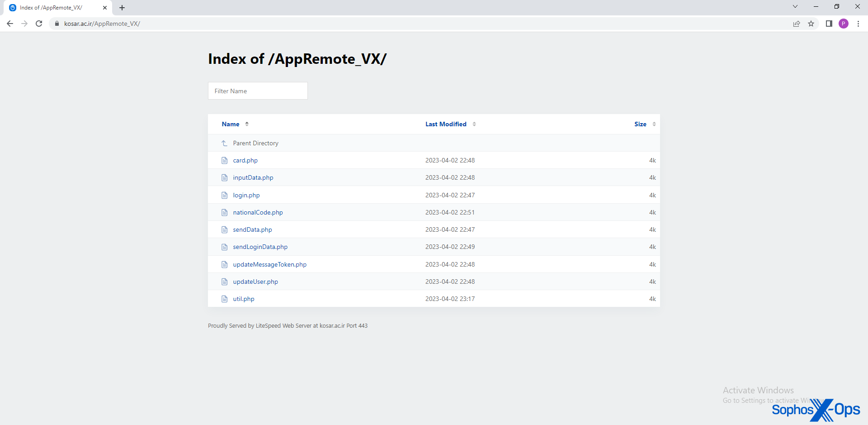868x425 pixels.
Task: Open the browser side panel
Action: pos(829,24)
